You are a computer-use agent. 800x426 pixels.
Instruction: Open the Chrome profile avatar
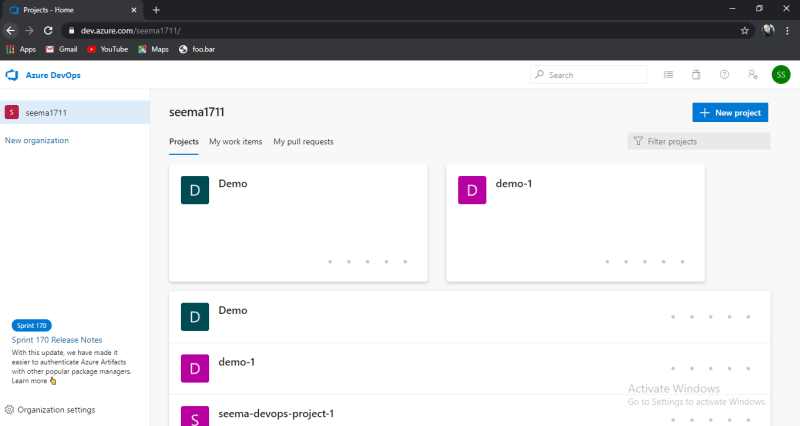[768, 31]
